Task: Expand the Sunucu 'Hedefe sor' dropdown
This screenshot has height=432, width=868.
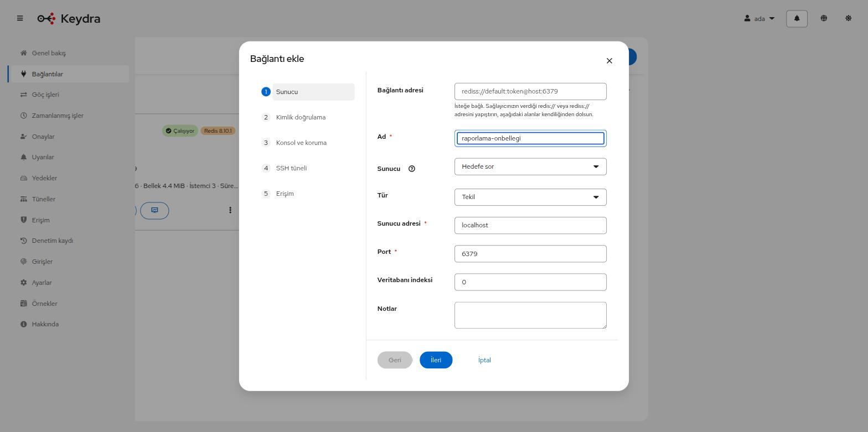Action: coord(530,166)
